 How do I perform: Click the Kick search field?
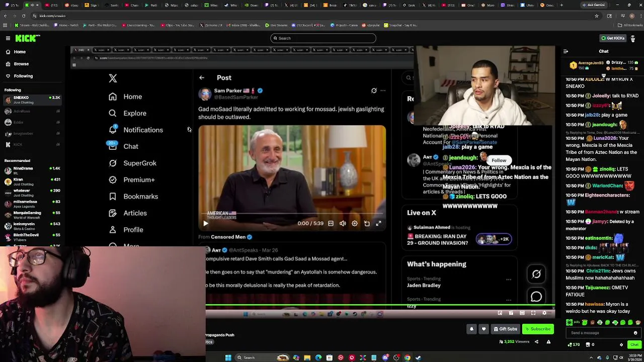(323, 38)
